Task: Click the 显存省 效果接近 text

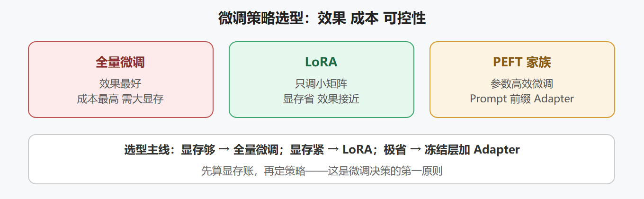Action: tap(321, 99)
